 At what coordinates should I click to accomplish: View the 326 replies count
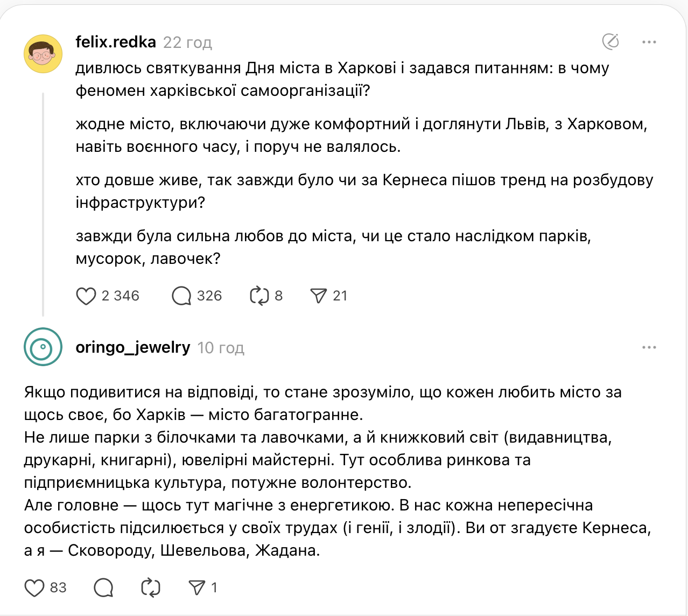tap(209, 296)
